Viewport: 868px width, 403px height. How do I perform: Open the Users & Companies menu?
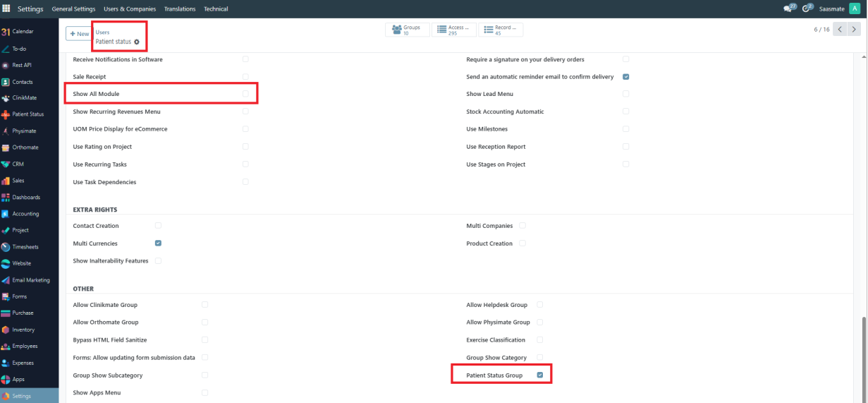(130, 9)
